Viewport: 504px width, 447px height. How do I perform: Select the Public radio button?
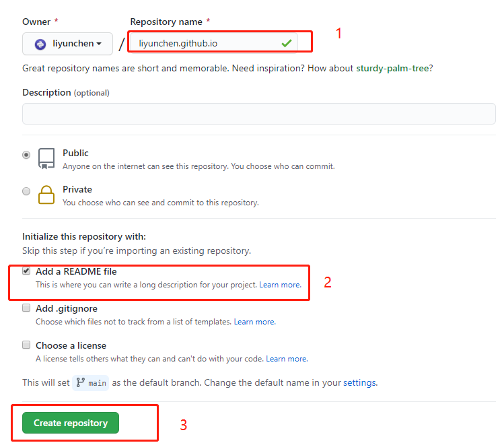(x=26, y=155)
